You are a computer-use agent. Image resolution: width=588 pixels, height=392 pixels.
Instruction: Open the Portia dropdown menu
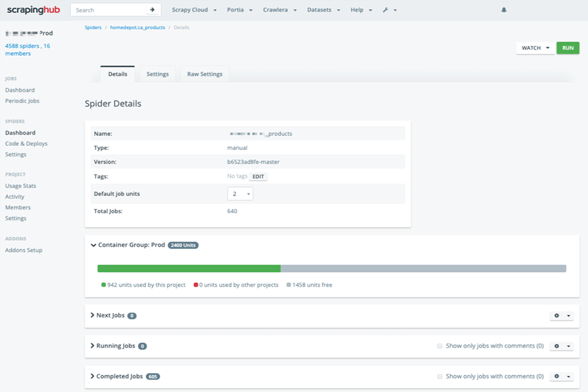239,10
